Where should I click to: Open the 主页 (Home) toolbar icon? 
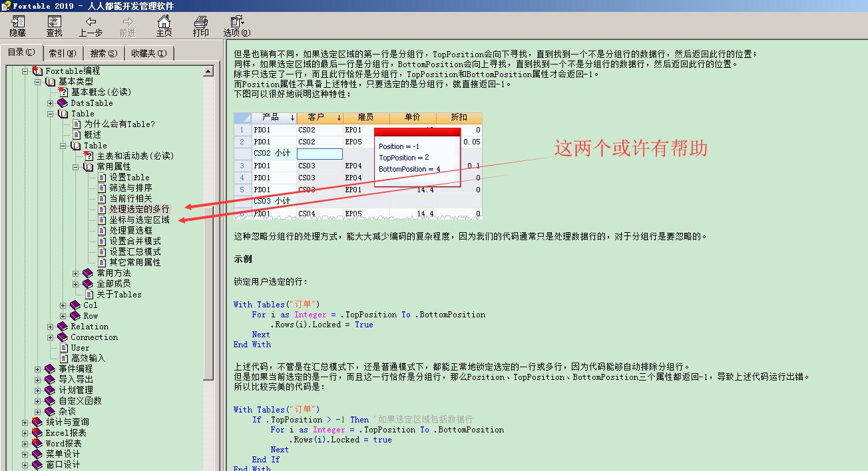(x=164, y=22)
